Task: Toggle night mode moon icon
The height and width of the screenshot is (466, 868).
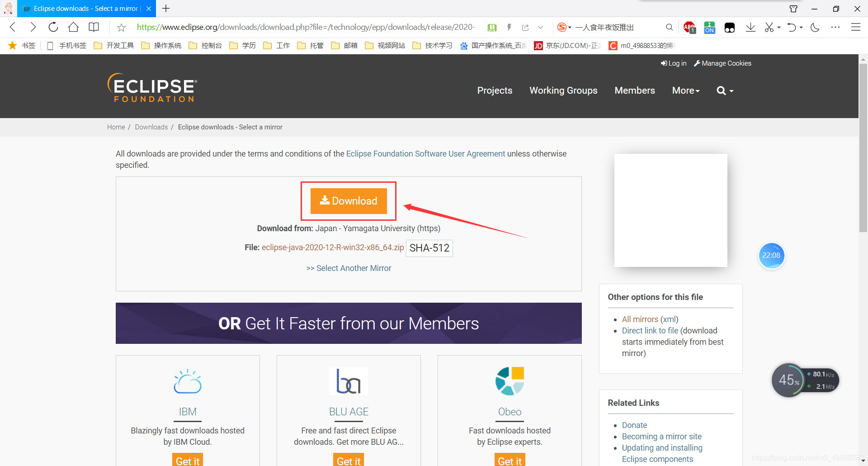Action: coord(815,28)
